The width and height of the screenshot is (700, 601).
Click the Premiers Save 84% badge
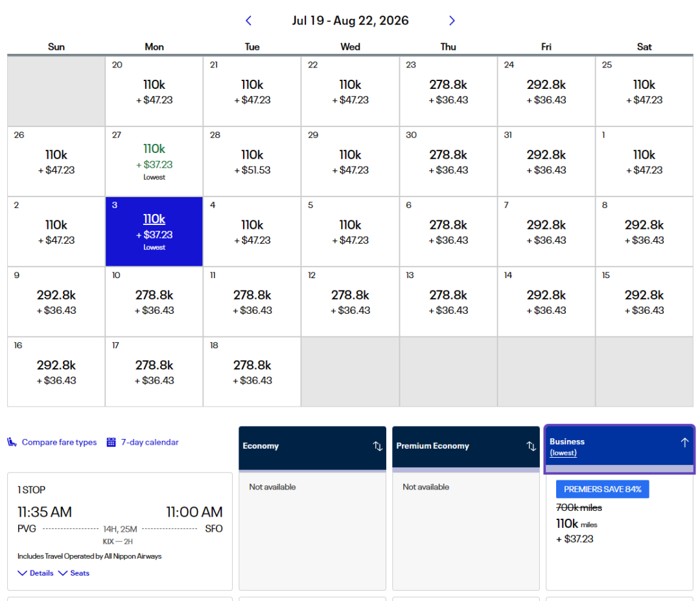[602, 489]
